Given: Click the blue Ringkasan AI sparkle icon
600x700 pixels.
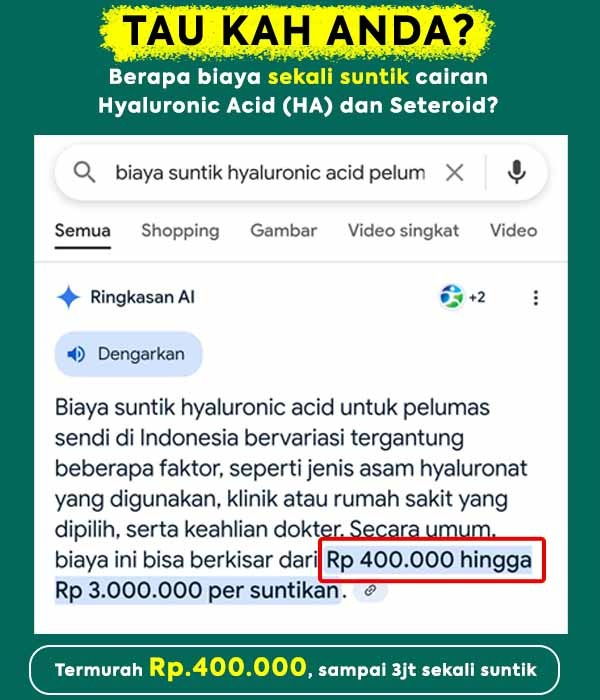Looking at the screenshot, I should click(68, 297).
